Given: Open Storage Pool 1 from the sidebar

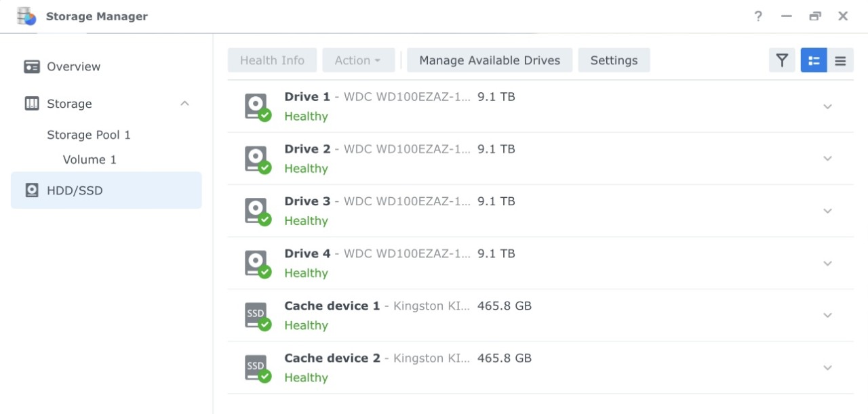Looking at the screenshot, I should (x=89, y=134).
